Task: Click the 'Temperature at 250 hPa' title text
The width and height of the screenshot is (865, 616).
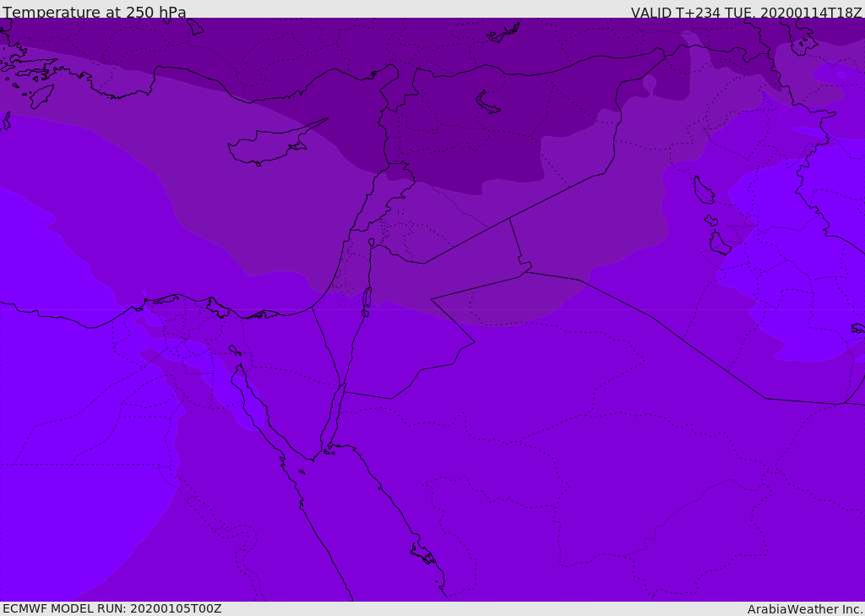Action: 95,12
